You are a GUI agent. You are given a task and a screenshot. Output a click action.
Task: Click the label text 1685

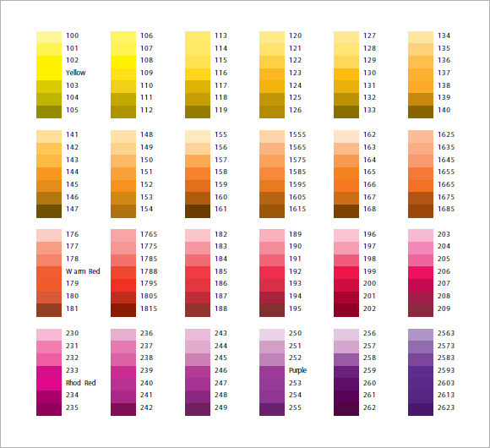tap(446, 209)
